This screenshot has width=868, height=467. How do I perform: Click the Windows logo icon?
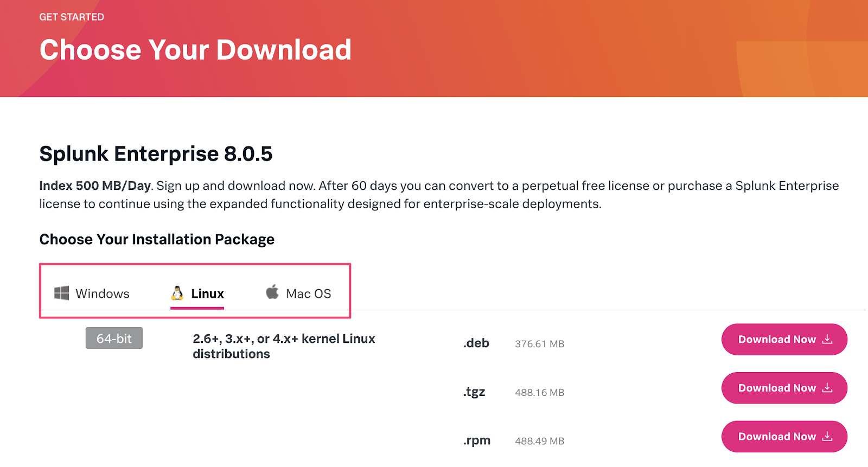[61, 293]
